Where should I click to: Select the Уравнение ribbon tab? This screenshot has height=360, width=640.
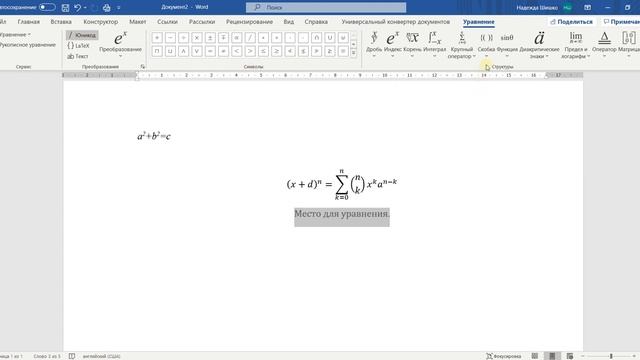[x=478, y=22]
